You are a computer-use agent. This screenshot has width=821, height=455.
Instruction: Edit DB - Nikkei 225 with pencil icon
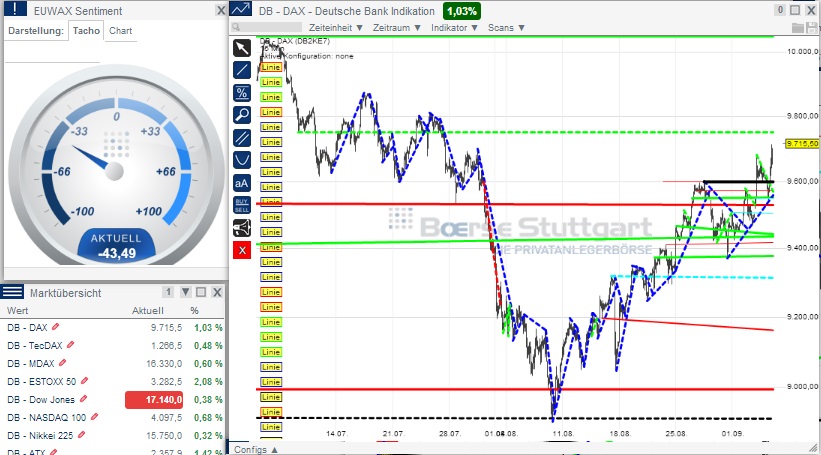pyautogui.click(x=81, y=435)
